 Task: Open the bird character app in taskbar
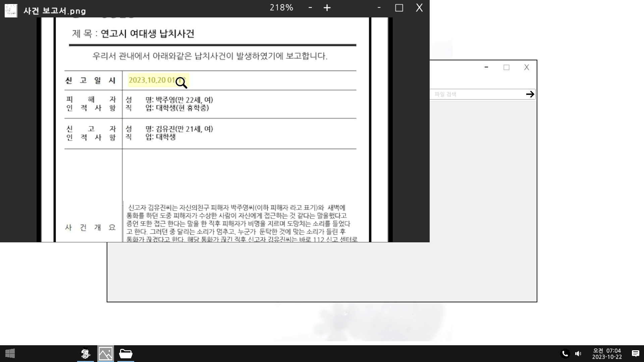(x=86, y=354)
